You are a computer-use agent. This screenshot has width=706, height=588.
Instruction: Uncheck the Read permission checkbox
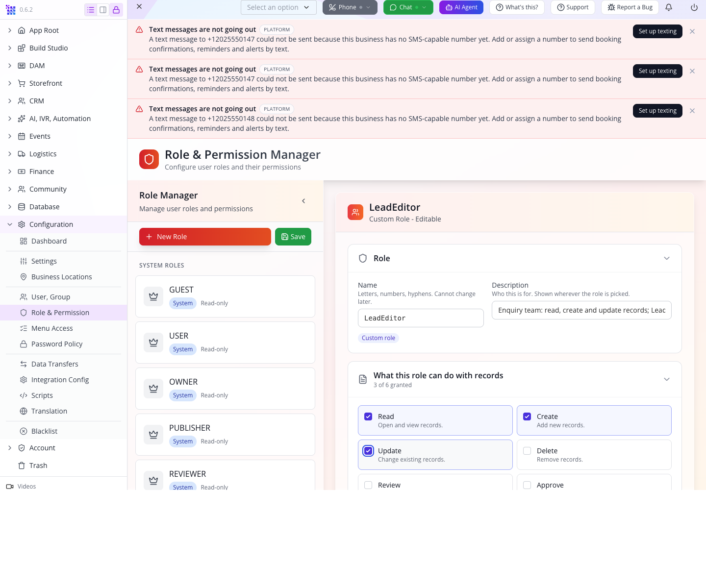[x=368, y=416]
